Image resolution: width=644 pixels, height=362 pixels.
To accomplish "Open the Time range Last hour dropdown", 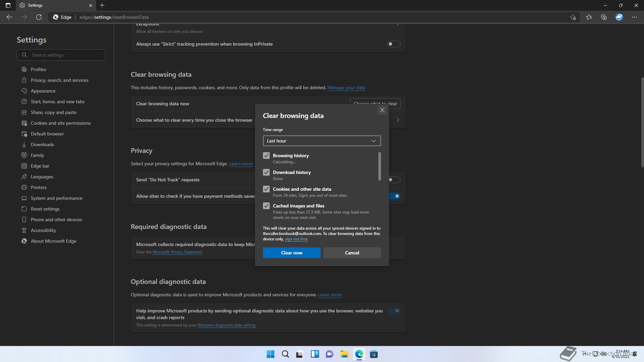I will [x=322, y=141].
